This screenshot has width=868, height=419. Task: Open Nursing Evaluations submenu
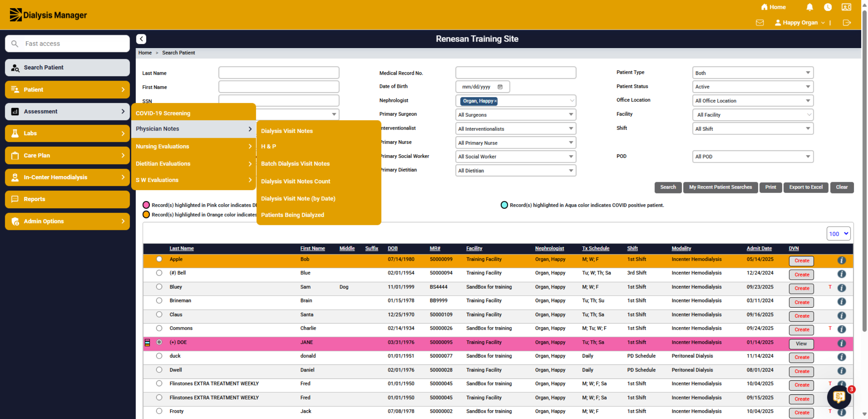[x=193, y=146]
